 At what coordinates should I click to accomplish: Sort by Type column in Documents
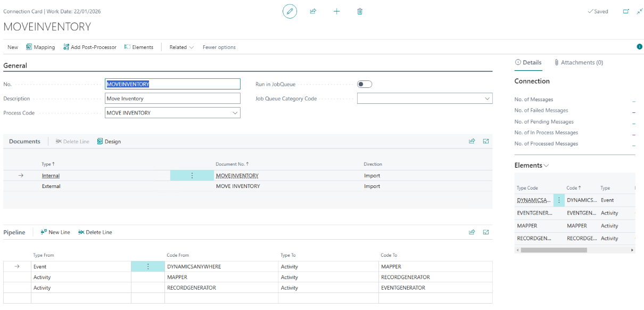48,164
